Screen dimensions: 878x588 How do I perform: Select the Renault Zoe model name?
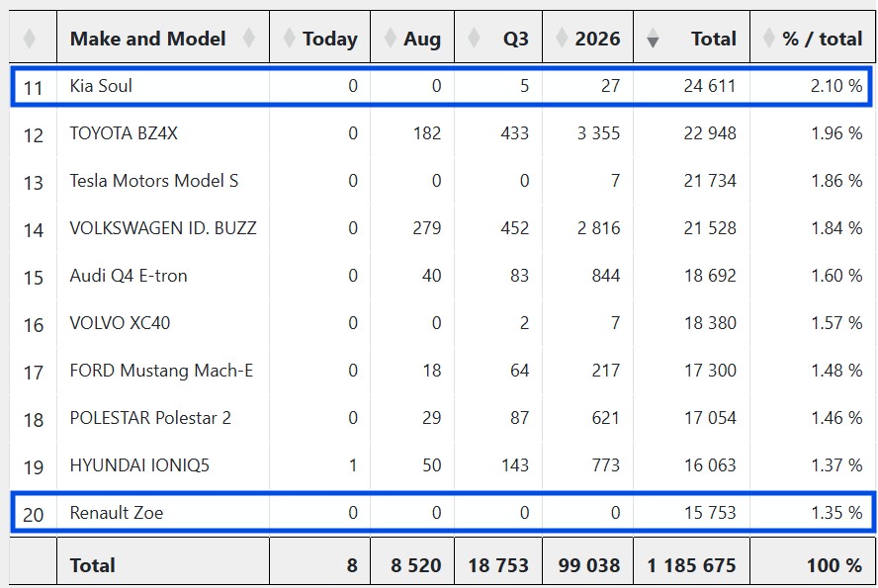(x=117, y=513)
